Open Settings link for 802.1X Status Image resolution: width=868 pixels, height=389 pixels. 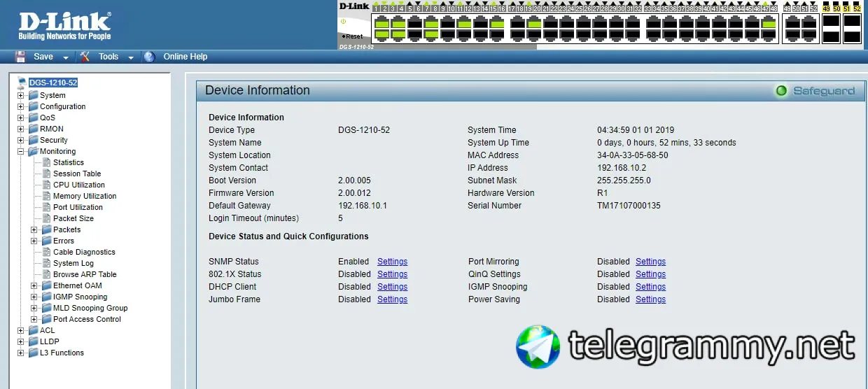click(392, 274)
